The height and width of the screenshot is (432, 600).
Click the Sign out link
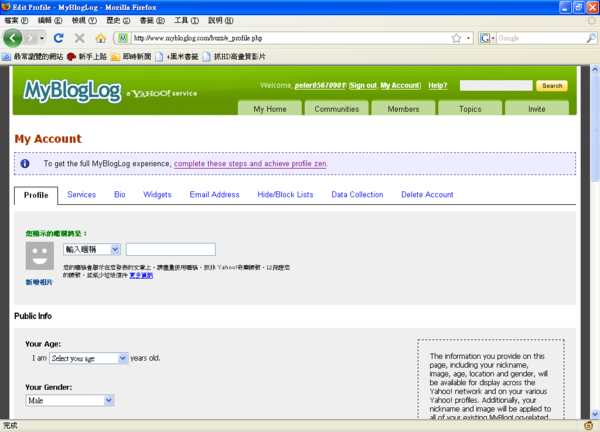click(x=363, y=85)
